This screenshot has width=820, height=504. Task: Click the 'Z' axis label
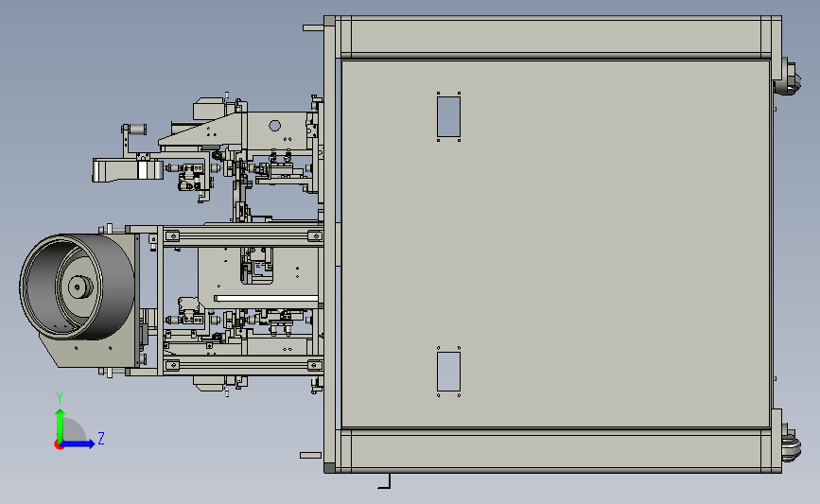pyautogui.click(x=101, y=438)
